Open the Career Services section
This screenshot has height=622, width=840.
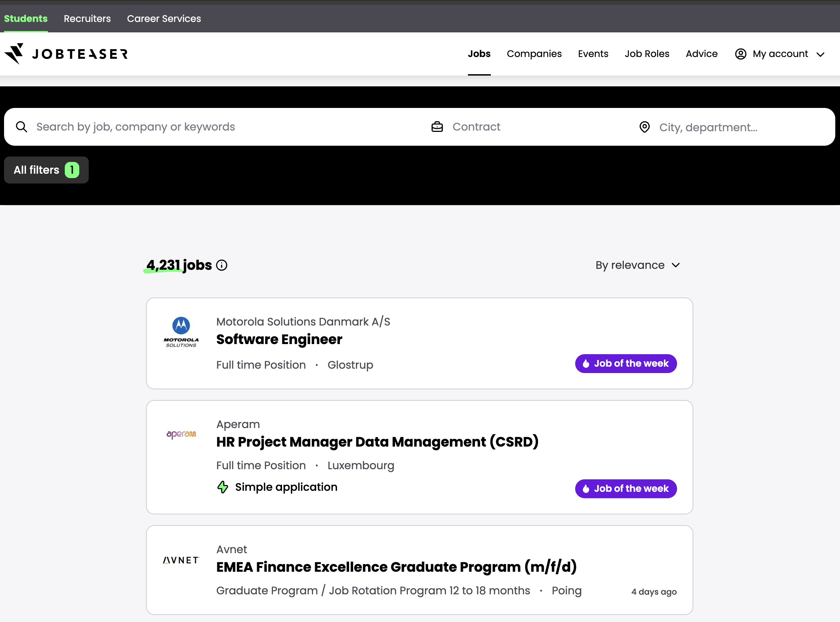[164, 19]
